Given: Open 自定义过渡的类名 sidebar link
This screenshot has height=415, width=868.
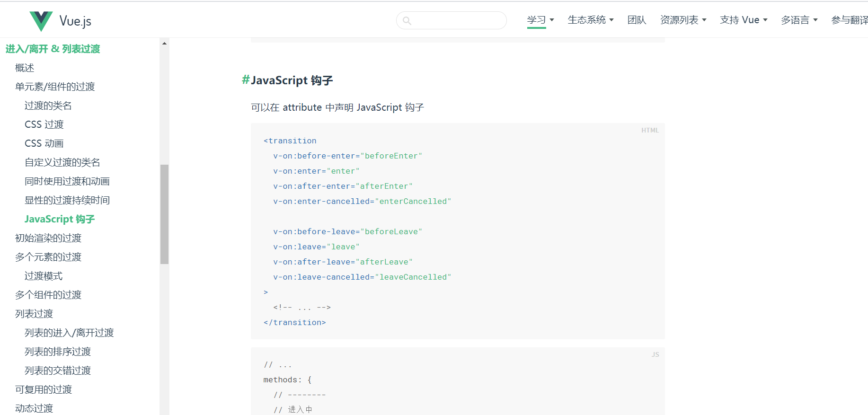Looking at the screenshot, I should (62, 162).
